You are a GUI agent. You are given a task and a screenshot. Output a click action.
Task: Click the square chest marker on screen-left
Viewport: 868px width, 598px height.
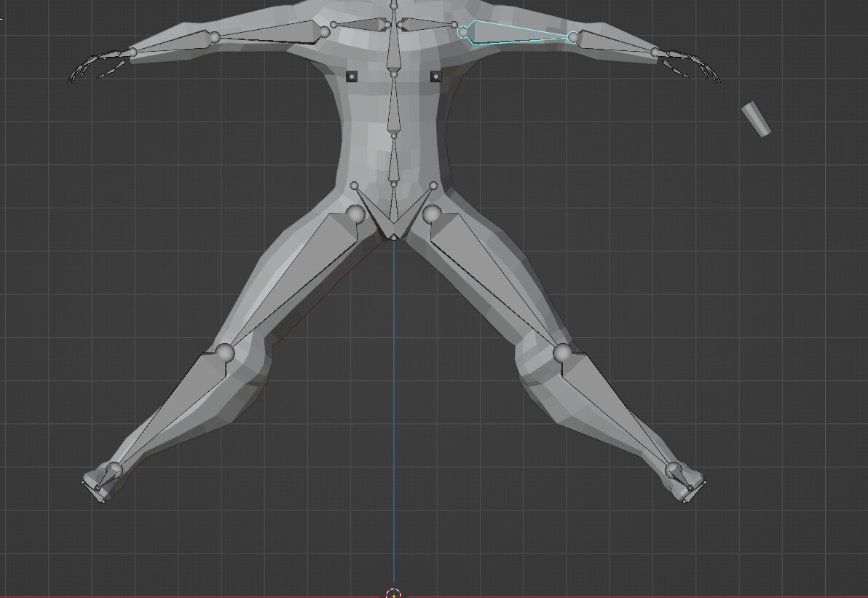point(352,76)
